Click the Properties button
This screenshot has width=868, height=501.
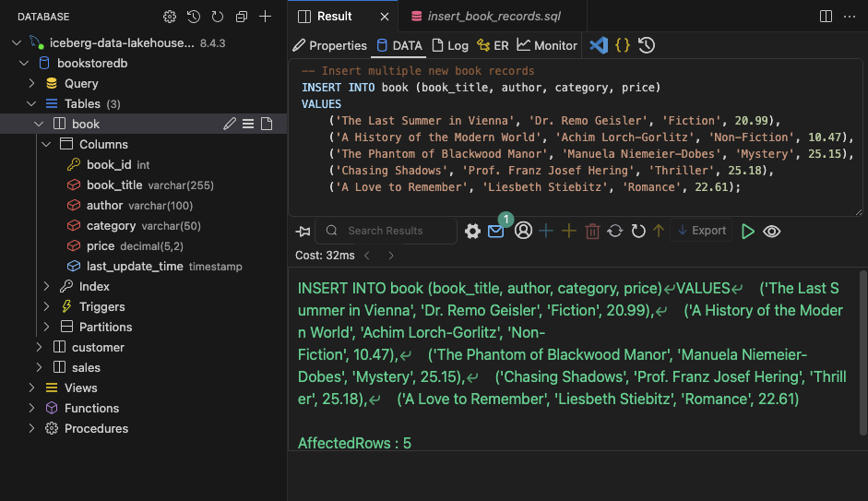(x=329, y=45)
